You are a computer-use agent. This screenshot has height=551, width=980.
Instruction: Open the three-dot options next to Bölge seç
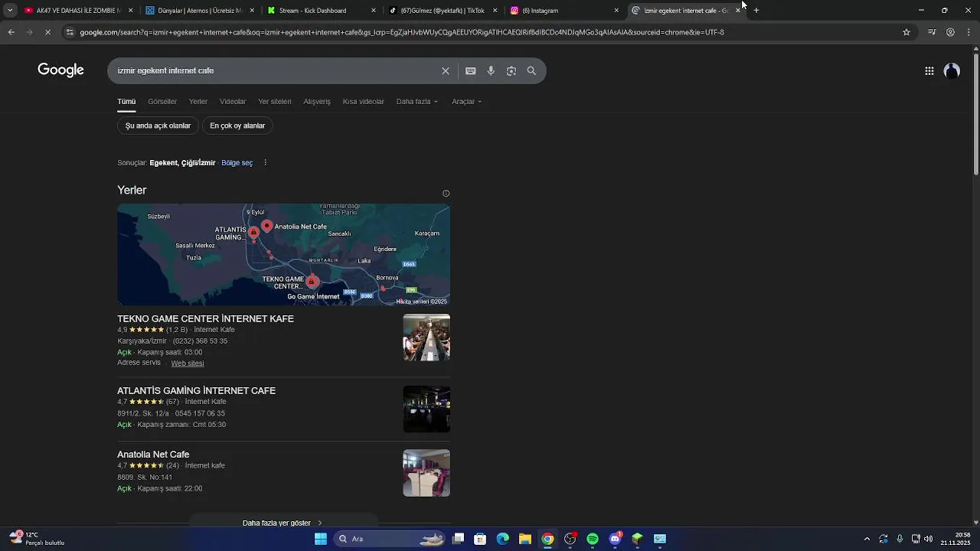click(x=266, y=162)
